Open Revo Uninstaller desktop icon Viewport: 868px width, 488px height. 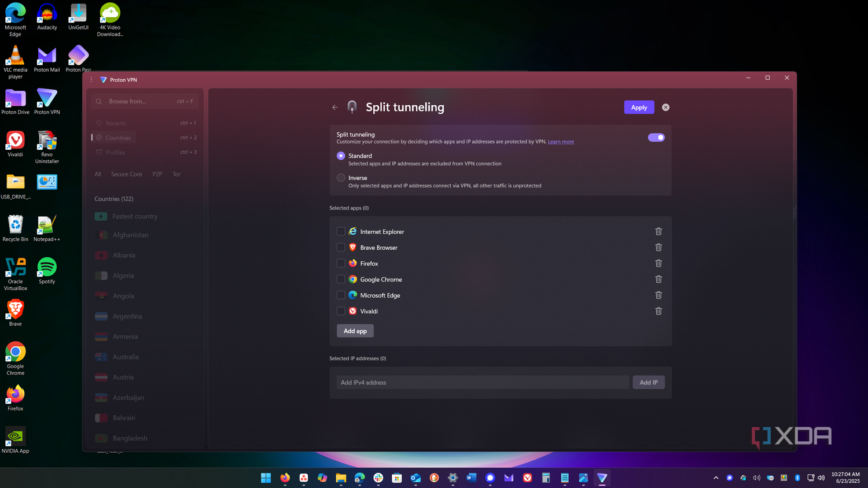[x=47, y=147]
